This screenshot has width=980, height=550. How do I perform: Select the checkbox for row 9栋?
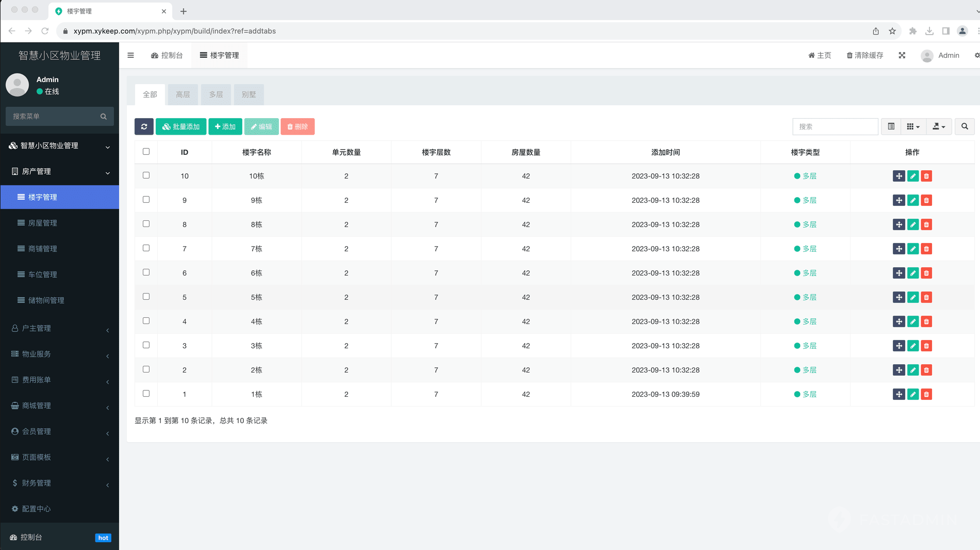tap(146, 200)
